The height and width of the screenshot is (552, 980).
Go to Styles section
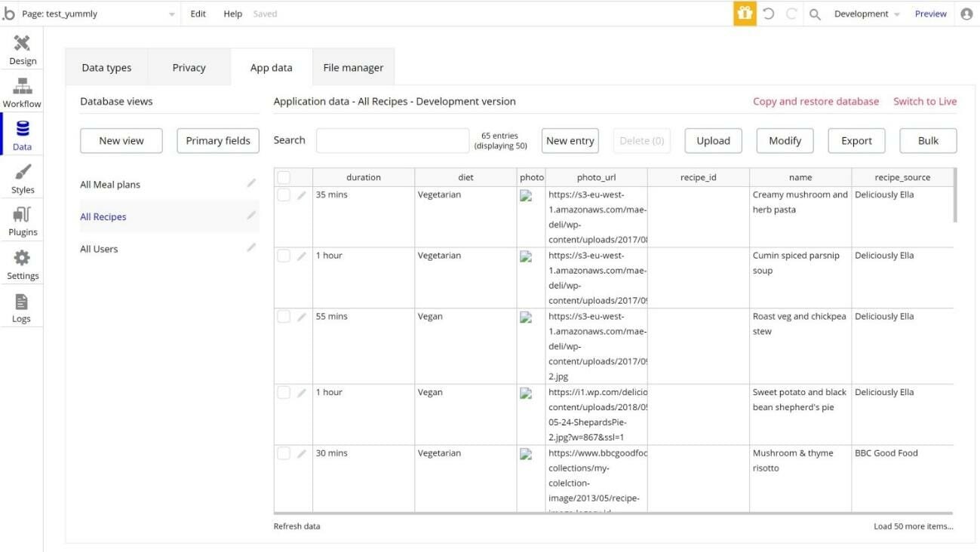[22, 179]
